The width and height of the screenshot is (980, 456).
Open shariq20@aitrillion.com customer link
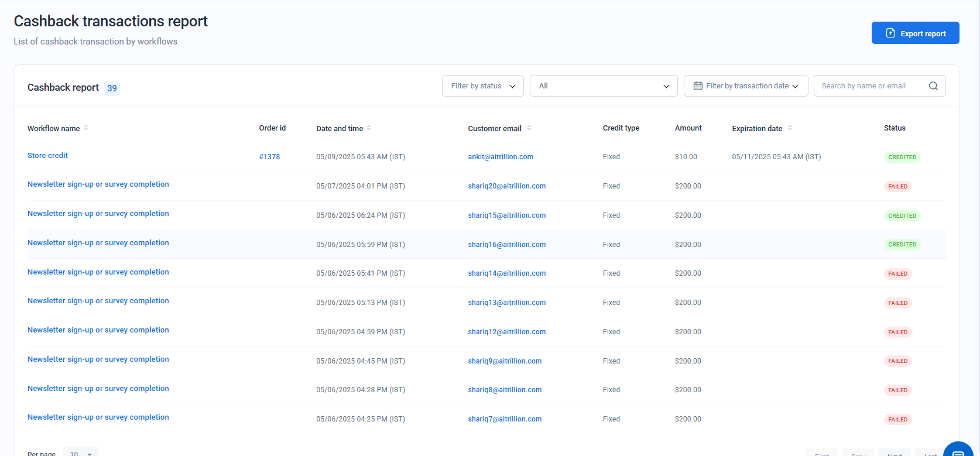coord(507,186)
